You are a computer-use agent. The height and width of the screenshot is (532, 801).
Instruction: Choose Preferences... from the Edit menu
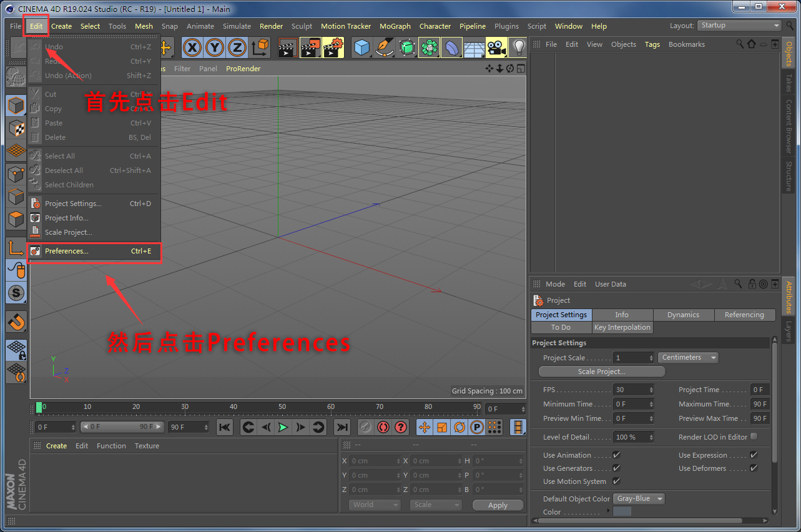[x=67, y=251]
